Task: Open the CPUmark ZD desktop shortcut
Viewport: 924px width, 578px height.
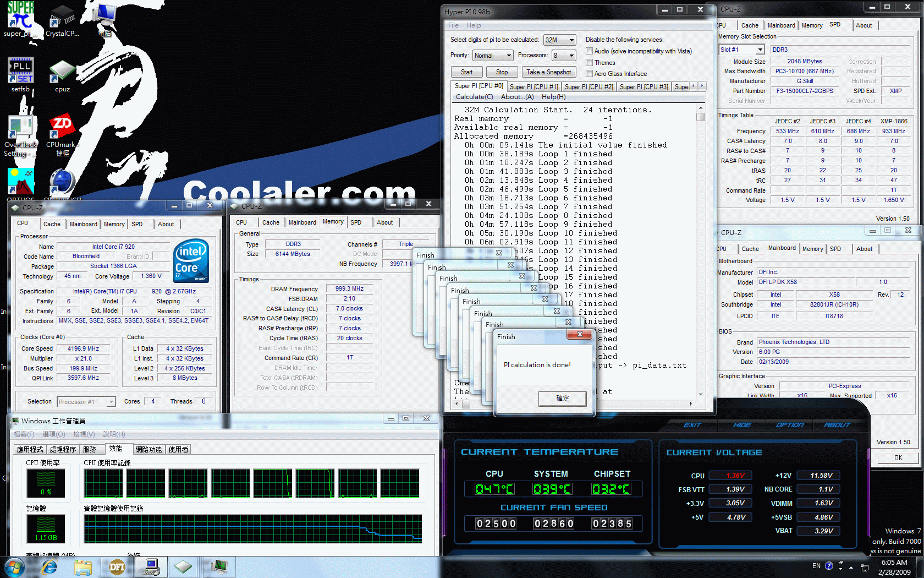Action: coord(62,135)
